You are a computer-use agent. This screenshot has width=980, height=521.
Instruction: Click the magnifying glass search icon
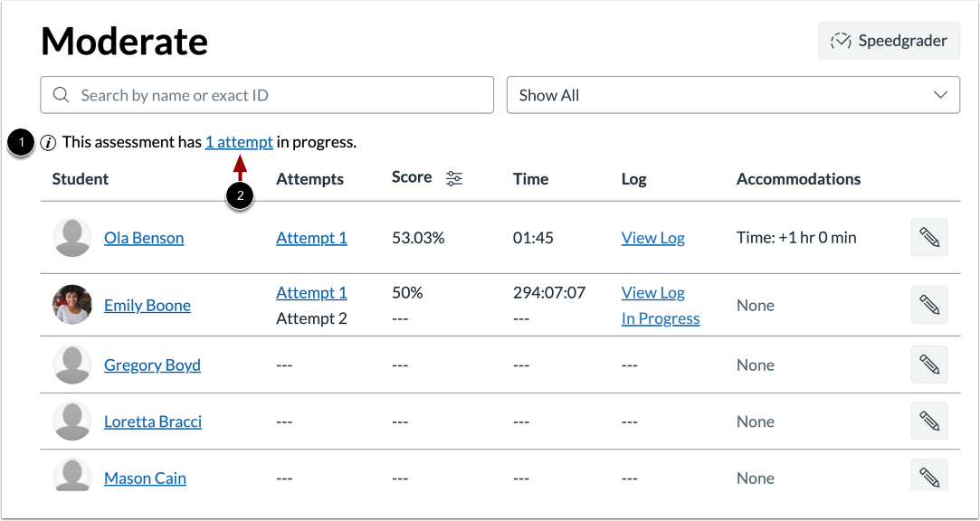60,94
